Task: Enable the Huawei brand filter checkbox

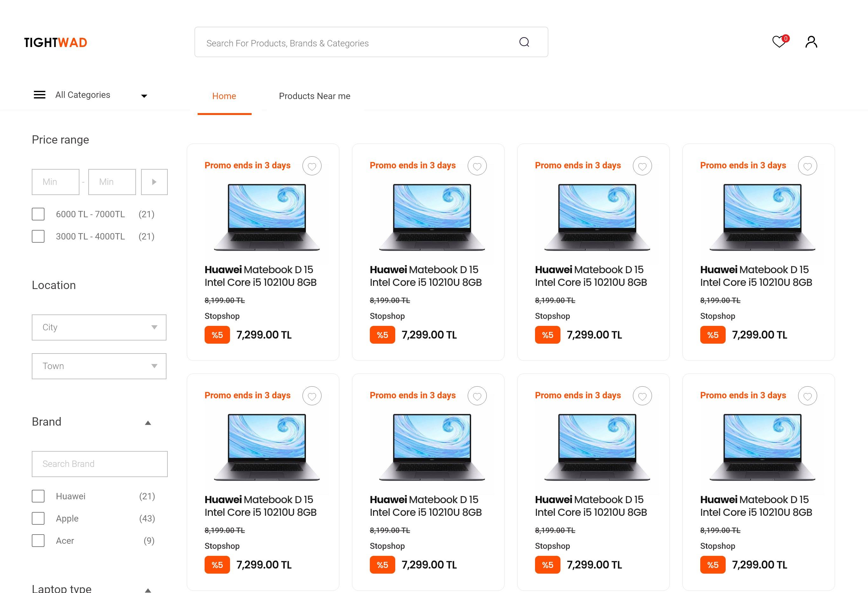Action: 37,495
